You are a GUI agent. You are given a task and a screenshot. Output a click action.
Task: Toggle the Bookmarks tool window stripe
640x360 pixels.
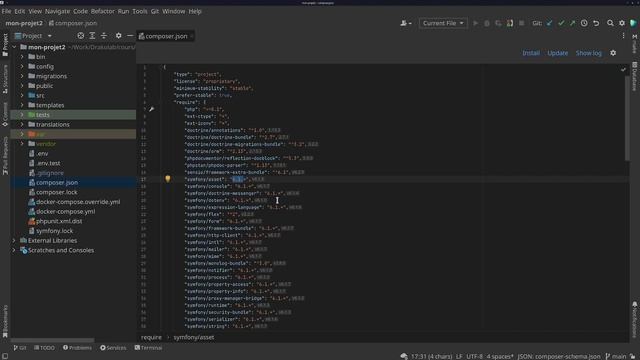click(5, 321)
